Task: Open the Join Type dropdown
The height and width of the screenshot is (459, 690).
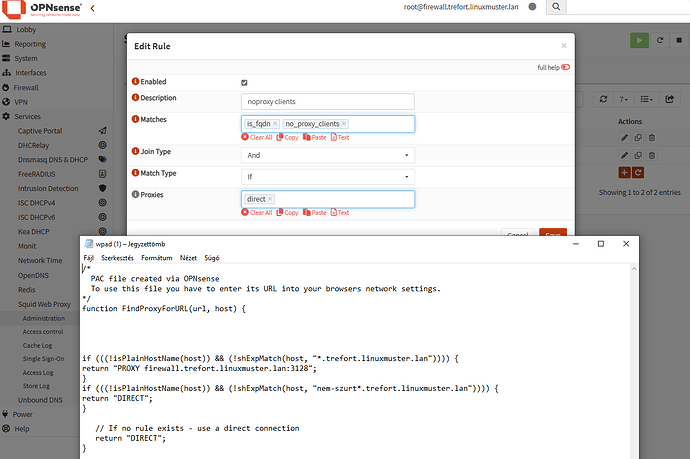Action: pyautogui.click(x=328, y=155)
